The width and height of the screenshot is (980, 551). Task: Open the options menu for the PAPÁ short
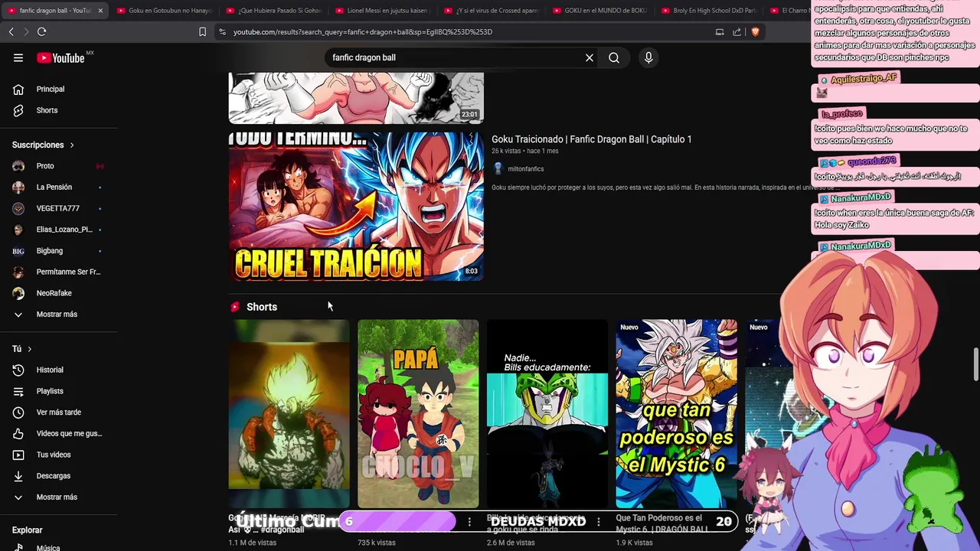(469, 522)
